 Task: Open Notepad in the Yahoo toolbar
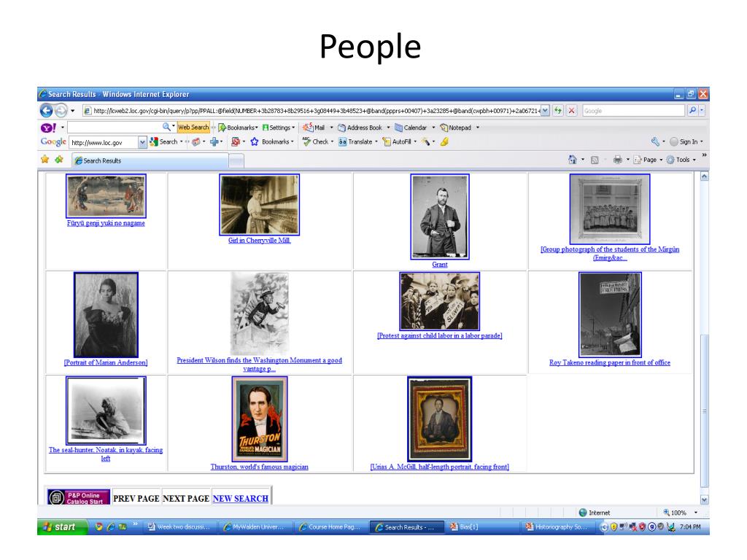tap(456, 128)
